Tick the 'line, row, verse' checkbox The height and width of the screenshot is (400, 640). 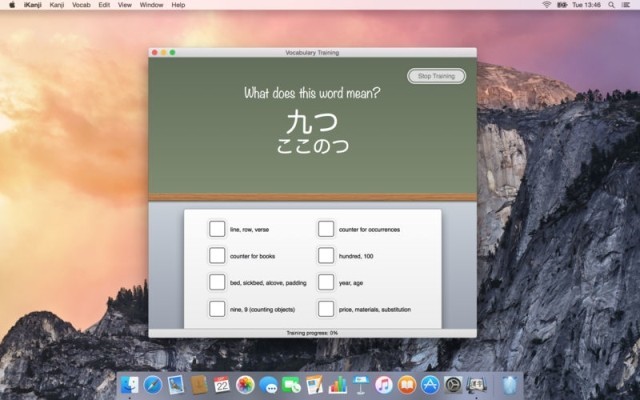(217, 229)
